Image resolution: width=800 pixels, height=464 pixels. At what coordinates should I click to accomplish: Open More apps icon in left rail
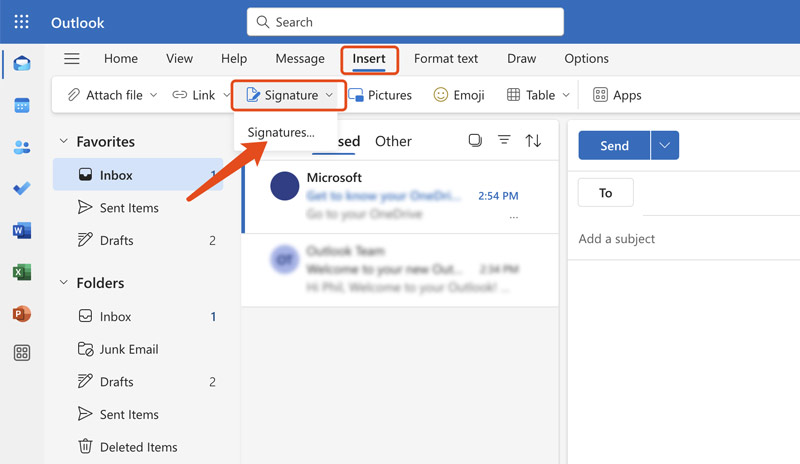point(22,353)
